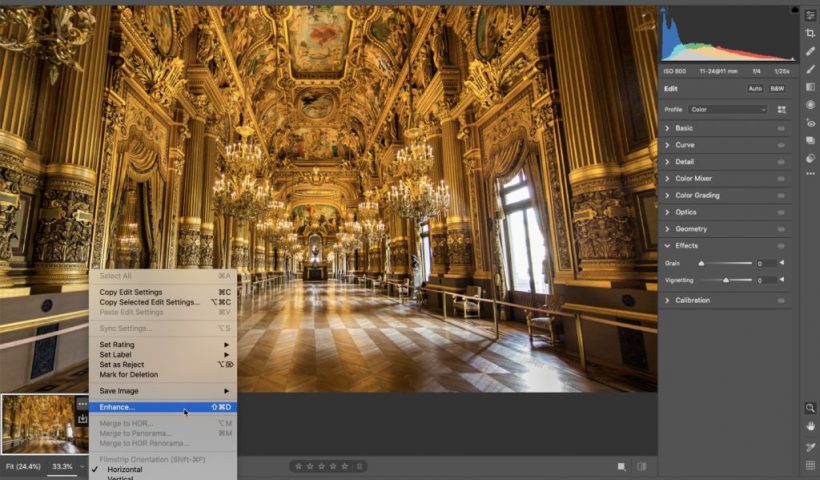
Task: Pick the Adjustment Brush tool
Action: coord(810,69)
